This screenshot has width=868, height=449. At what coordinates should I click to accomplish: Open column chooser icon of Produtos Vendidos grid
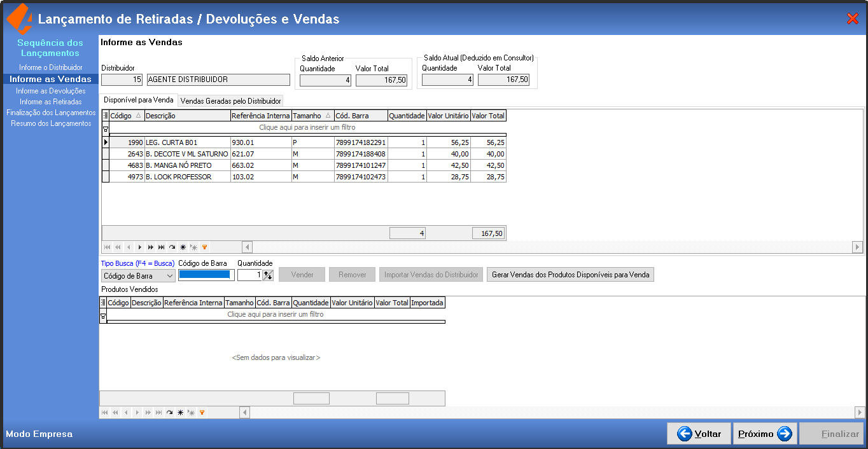[103, 303]
